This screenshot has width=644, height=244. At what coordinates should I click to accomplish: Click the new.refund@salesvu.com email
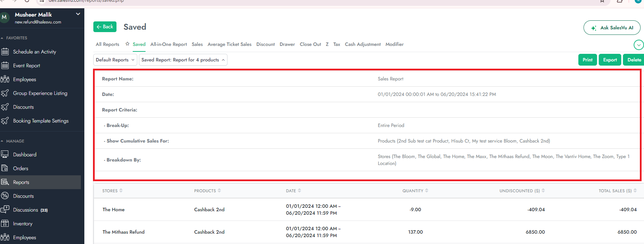point(38,22)
